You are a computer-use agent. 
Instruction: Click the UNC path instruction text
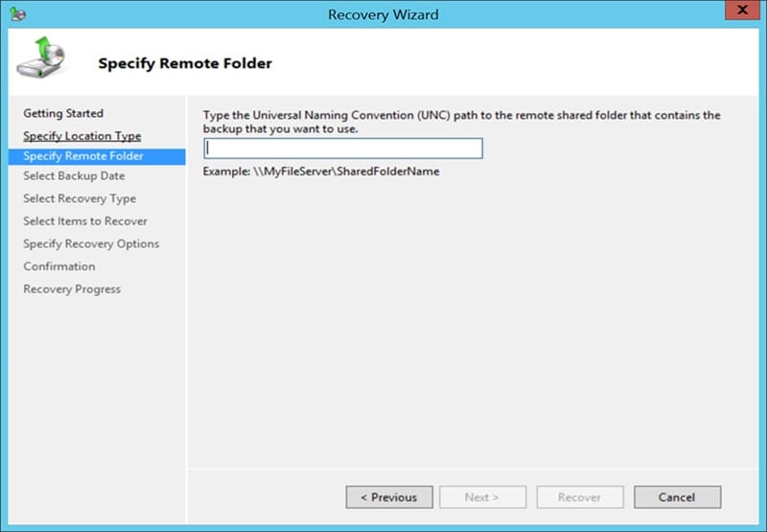click(461, 122)
